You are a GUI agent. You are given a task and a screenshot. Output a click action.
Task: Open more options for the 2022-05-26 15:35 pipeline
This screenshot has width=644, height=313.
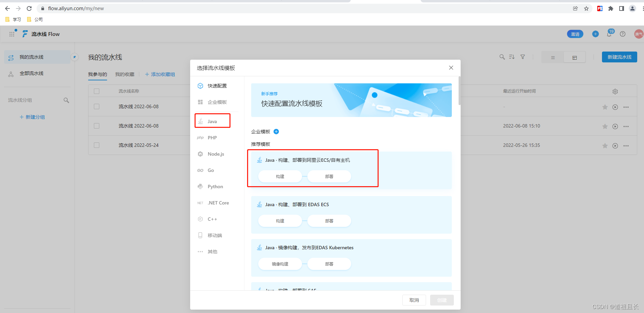click(x=626, y=146)
